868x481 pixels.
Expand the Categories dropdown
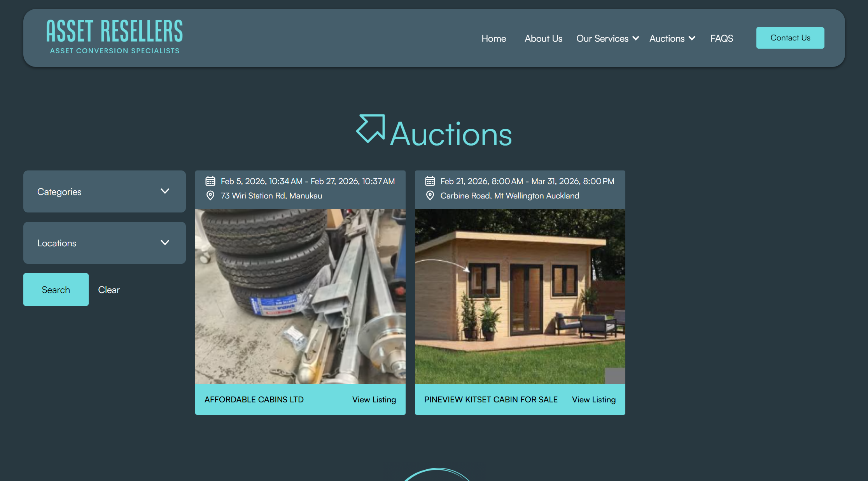click(x=105, y=191)
